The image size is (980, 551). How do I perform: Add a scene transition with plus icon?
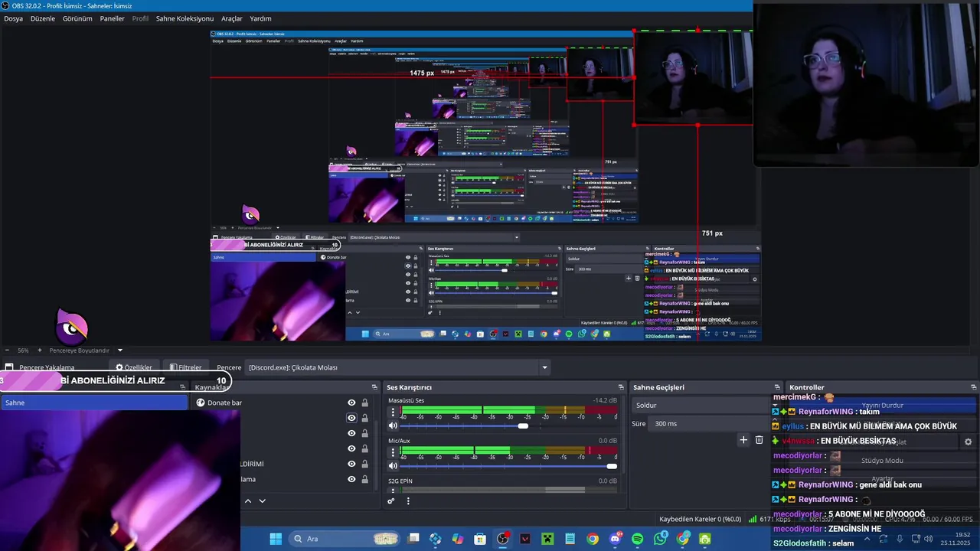(743, 440)
